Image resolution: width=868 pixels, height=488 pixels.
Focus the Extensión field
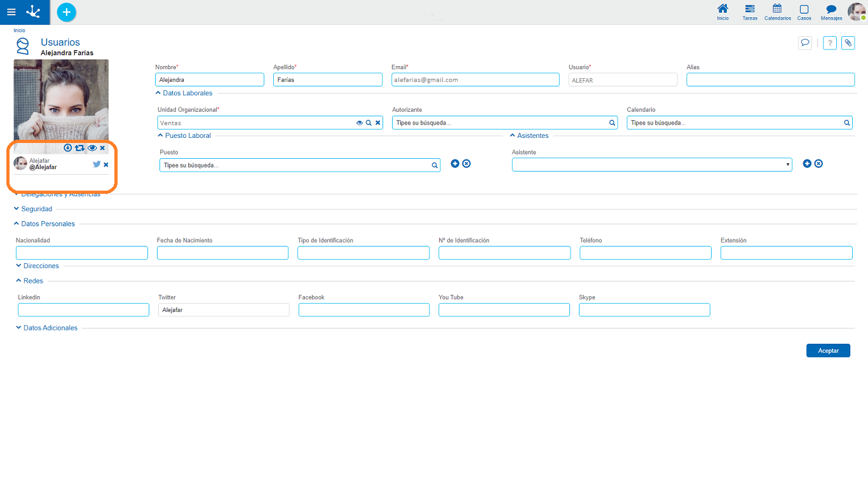point(787,253)
